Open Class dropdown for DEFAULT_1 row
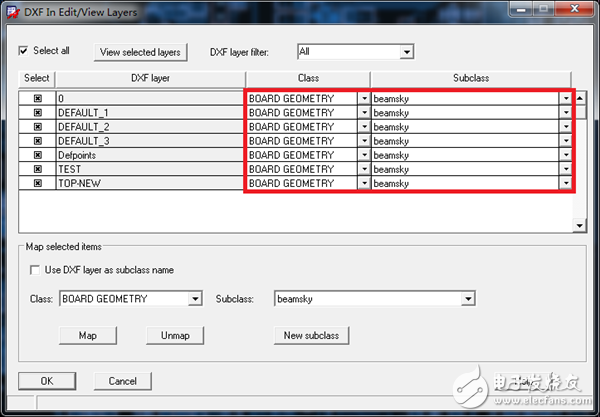The height and width of the screenshot is (417, 600). [364, 112]
